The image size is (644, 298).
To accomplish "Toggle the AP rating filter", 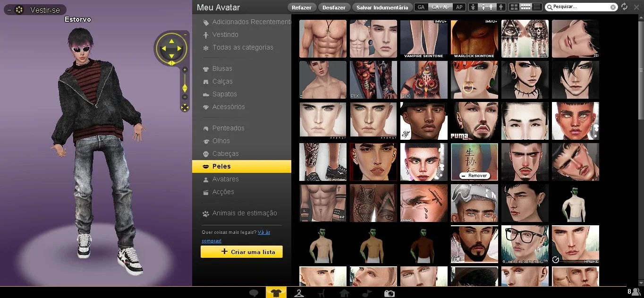I will point(459,7).
